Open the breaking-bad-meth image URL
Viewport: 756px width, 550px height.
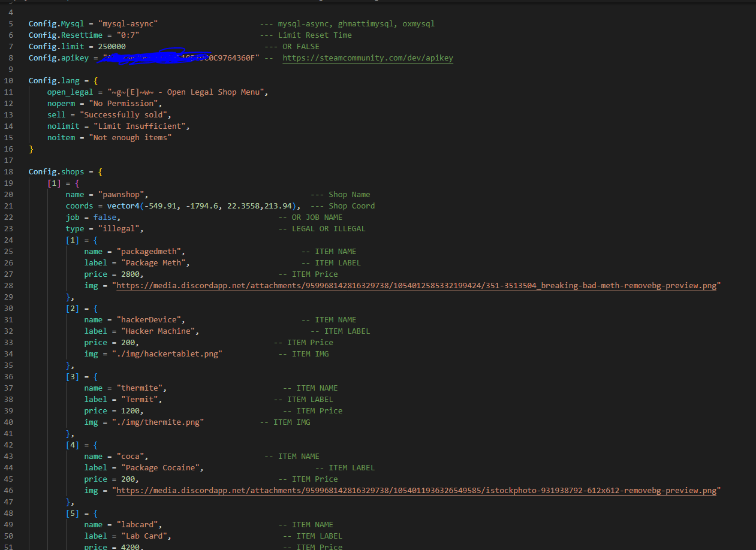(x=416, y=286)
